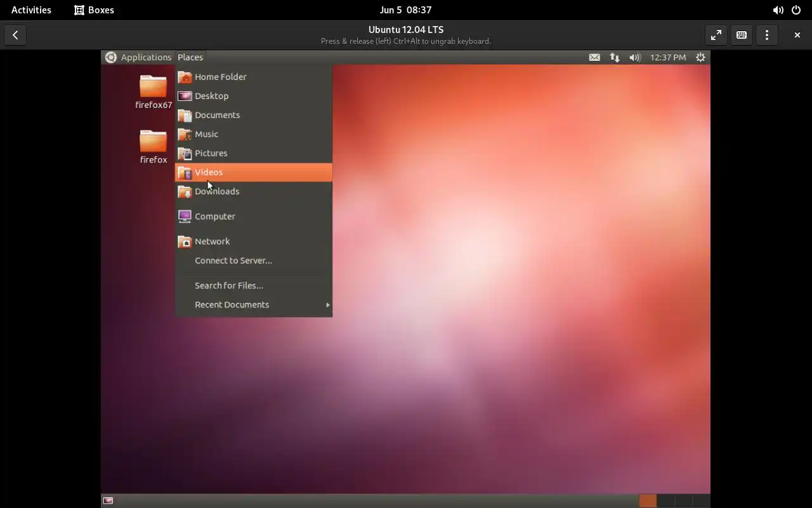The height and width of the screenshot is (508, 812).
Task: Select the firefox desktop folder
Action: (154, 147)
